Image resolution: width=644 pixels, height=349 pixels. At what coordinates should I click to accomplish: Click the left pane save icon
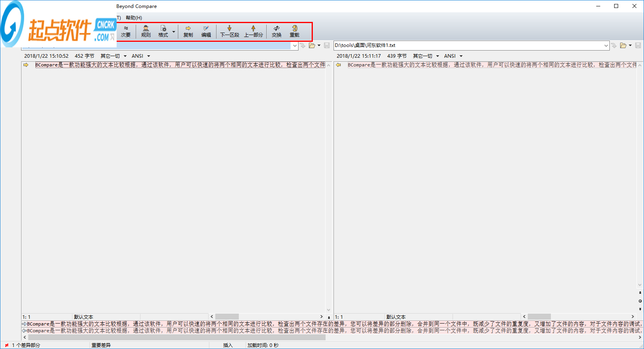point(327,45)
